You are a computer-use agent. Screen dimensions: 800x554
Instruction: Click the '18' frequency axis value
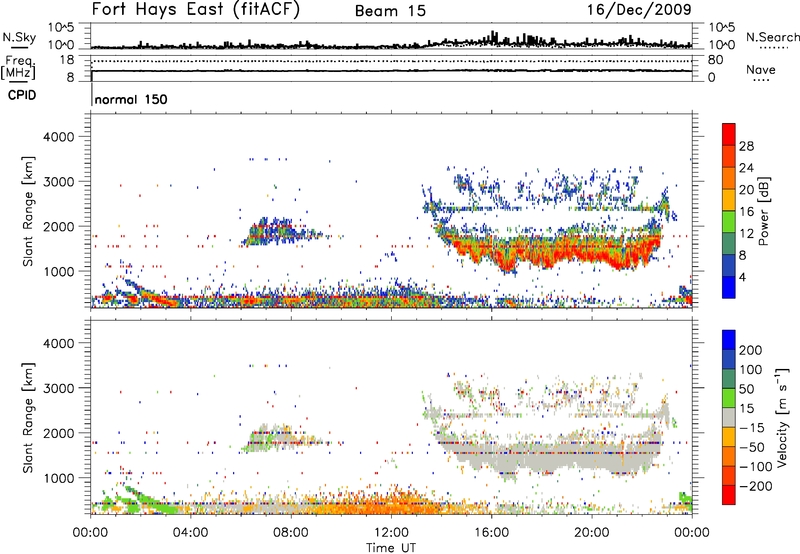67,60
